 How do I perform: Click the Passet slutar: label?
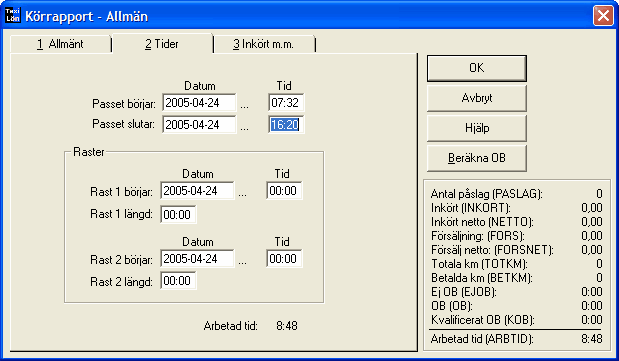coord(124,124)
